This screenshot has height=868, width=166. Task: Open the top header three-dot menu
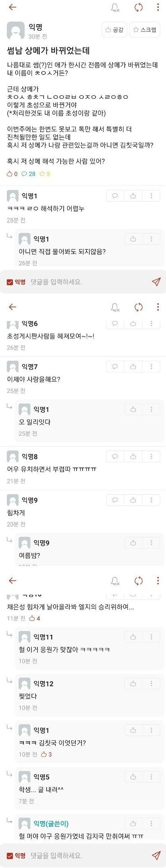[x=158, y=7]
